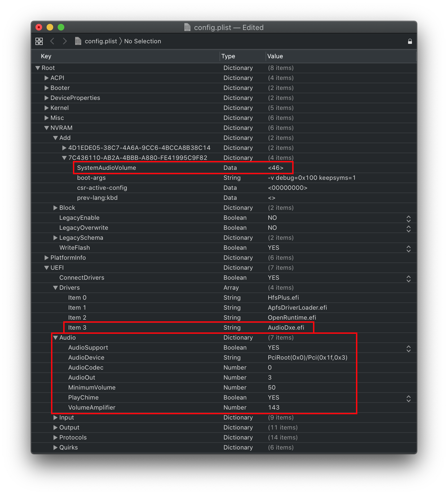Select No Selection in the path bar
Image resolution: width=448 pixels, height=495 pixels.
point(142,41)
